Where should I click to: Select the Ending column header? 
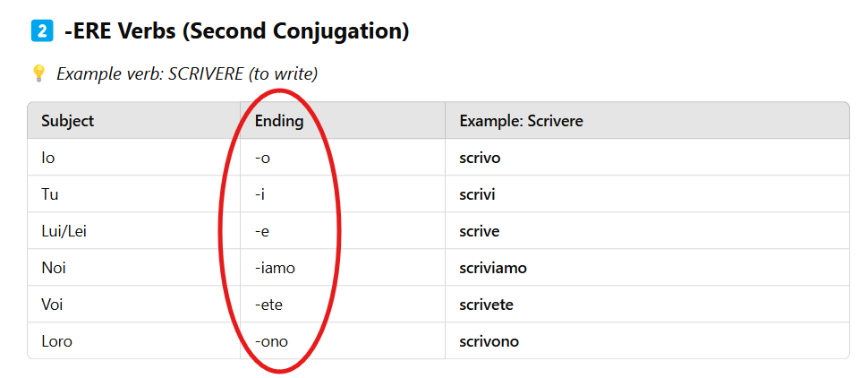tap(279, 121)
